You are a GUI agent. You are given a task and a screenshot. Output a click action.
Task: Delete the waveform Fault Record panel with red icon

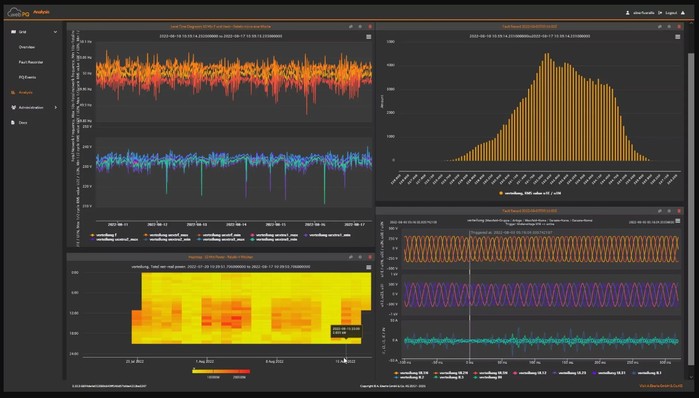(x=679, y=211)
